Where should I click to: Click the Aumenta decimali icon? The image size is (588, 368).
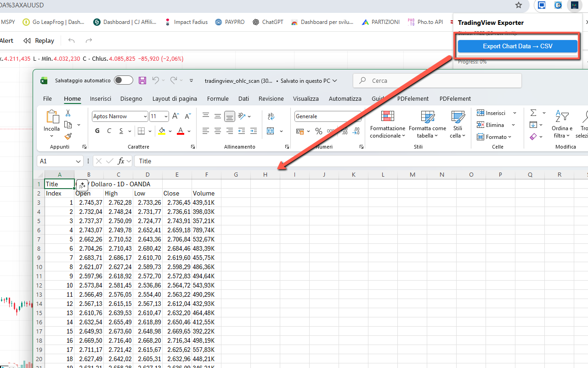pyautogui.click(x=345, y=132)
